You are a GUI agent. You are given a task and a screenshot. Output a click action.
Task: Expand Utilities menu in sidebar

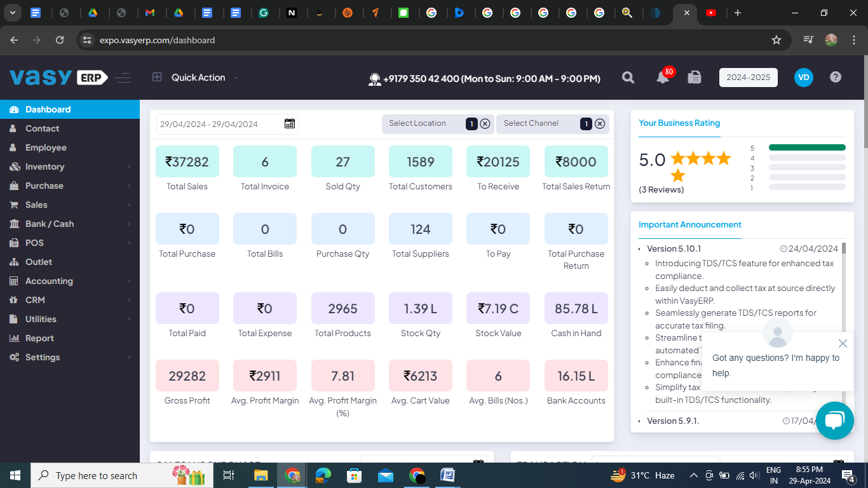[x=70, y=319]
